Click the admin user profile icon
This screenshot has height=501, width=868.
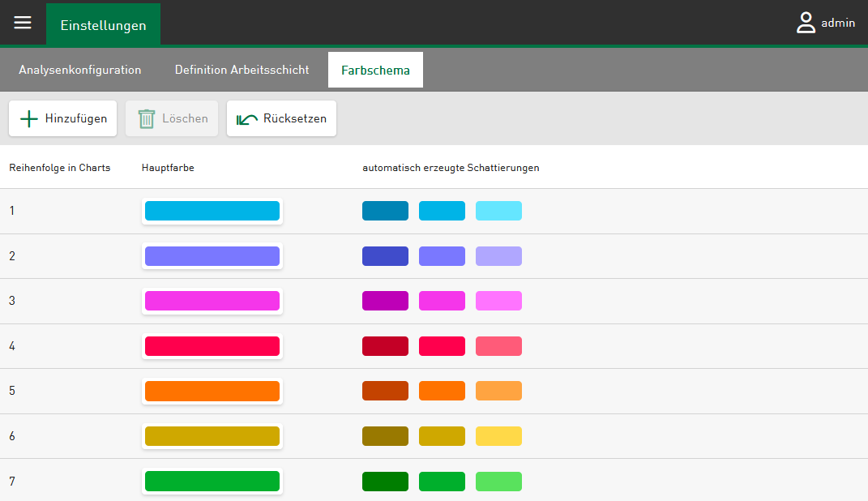tap(806, 23)
